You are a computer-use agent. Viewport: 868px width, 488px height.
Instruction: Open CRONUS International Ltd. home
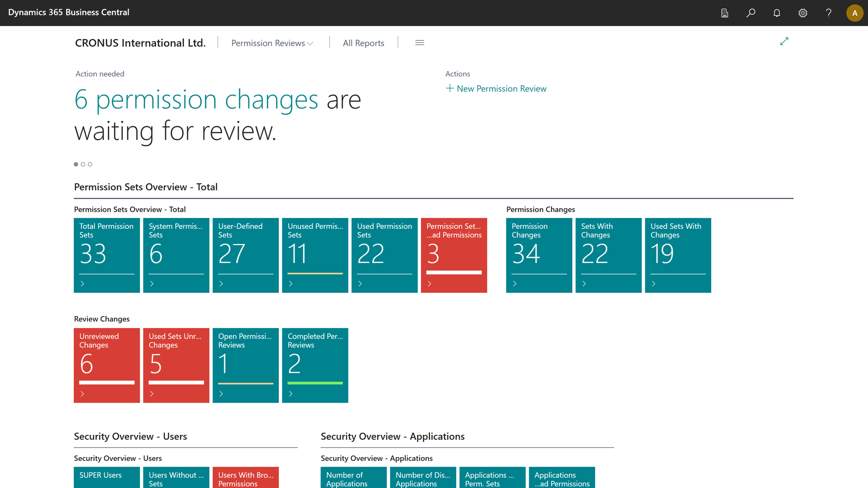(141, 43)
